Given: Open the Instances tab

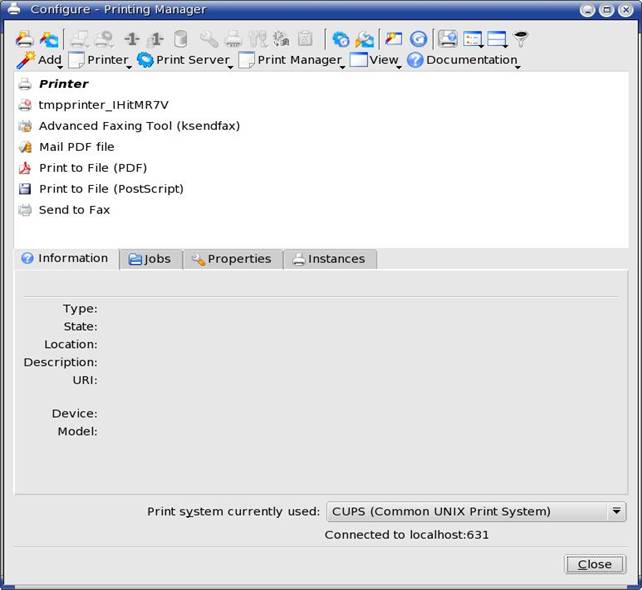Looking at the screenshot, I should pyautogui.click(x=329, y=259).
